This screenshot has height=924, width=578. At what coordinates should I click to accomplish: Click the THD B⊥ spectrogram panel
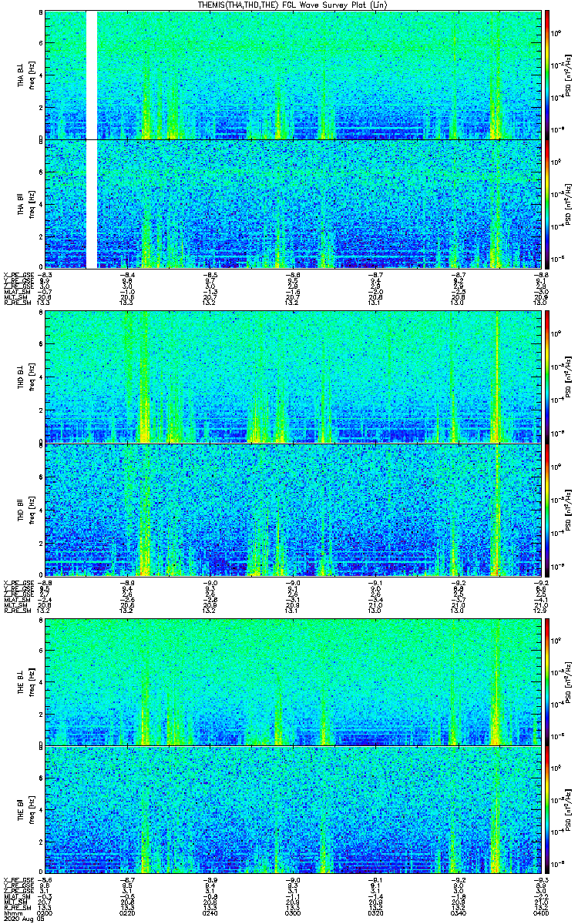pos(294,377)
